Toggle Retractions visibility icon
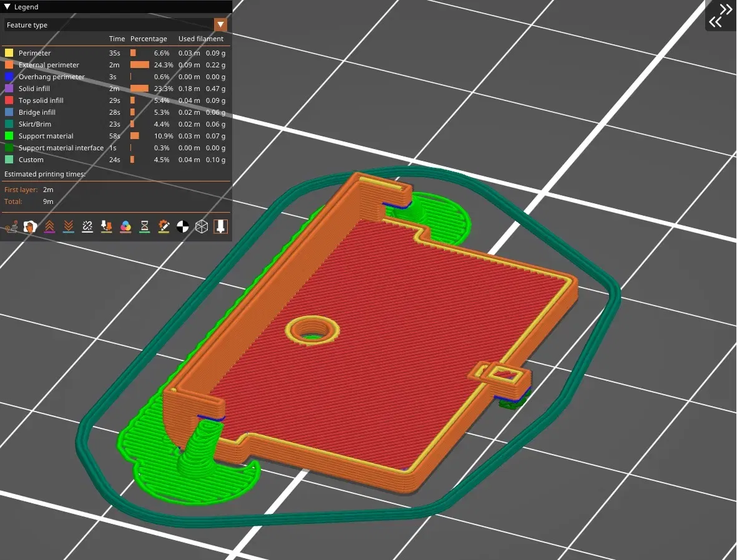This screenshot has height=560, width=737. point(49,227)
